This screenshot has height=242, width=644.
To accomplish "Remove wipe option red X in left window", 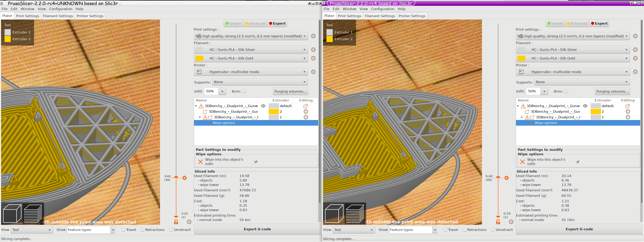I will pos(200,162).
